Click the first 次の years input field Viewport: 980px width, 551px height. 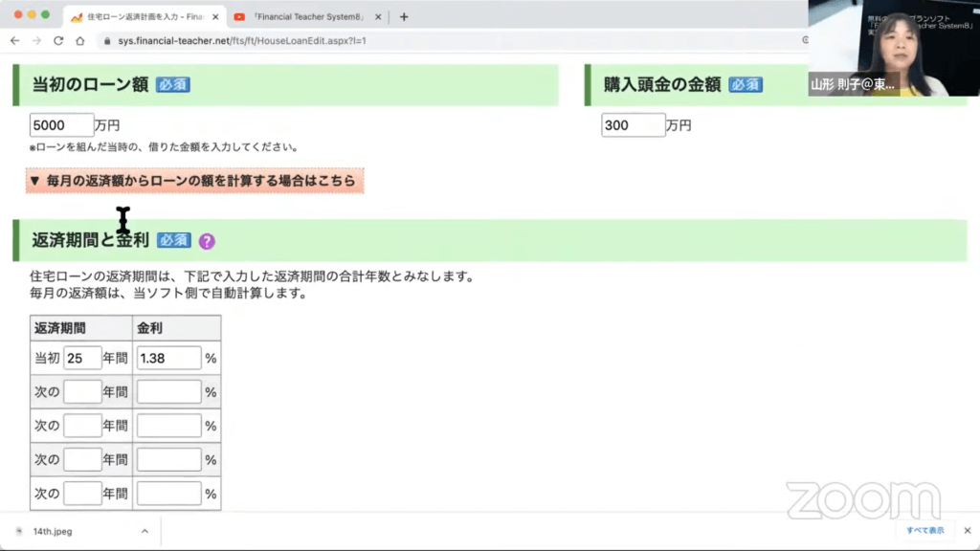tap(82, 391)
